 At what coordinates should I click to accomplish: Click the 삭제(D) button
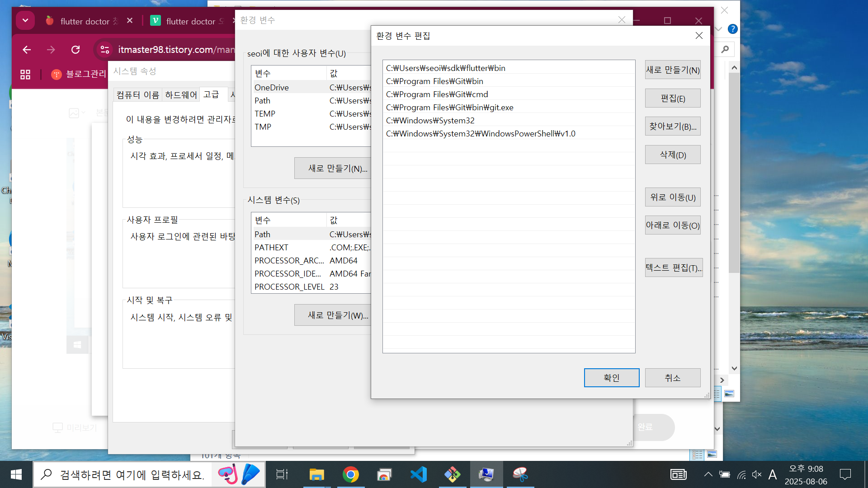click(x=673, y=155)
